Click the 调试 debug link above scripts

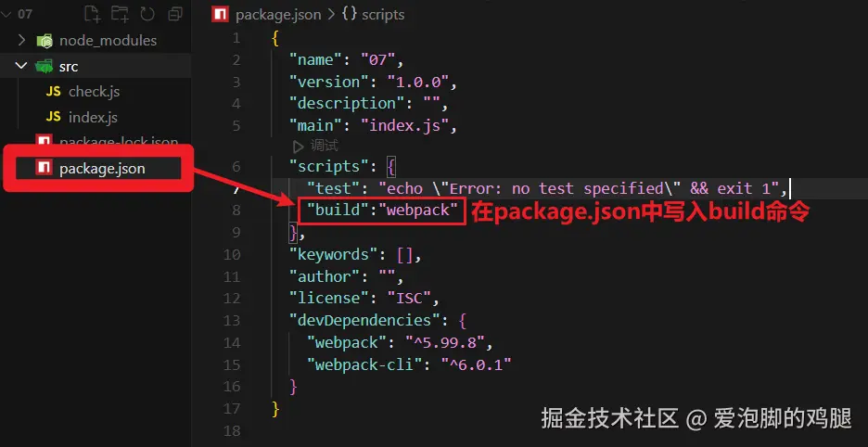[x=324, y=147]
